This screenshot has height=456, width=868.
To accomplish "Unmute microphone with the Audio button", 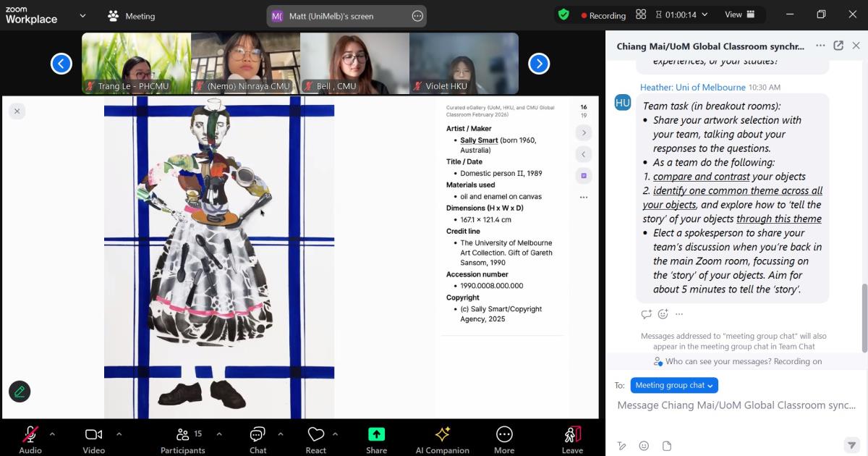I will tap(30, 439).
